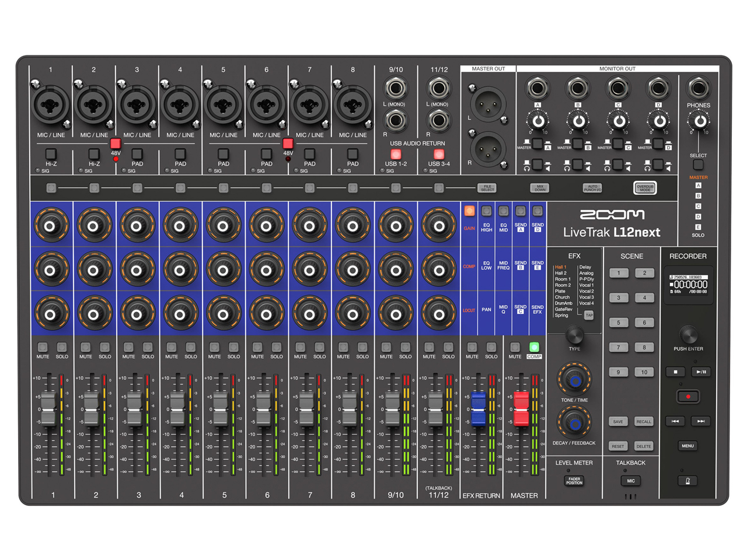The image size is (747, 560).
Task: Toggle the green COMP button on MASTER
Action: point(534,347)
